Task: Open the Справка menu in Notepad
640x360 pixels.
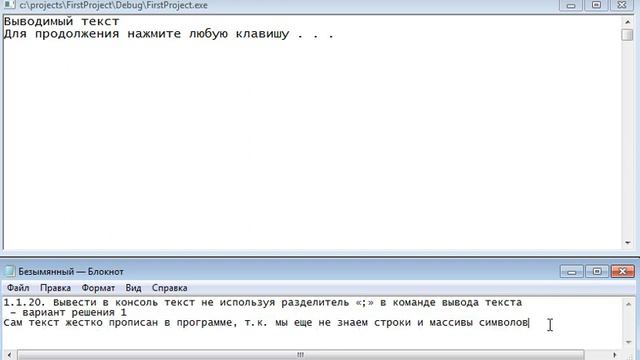Action: (169, 288)
